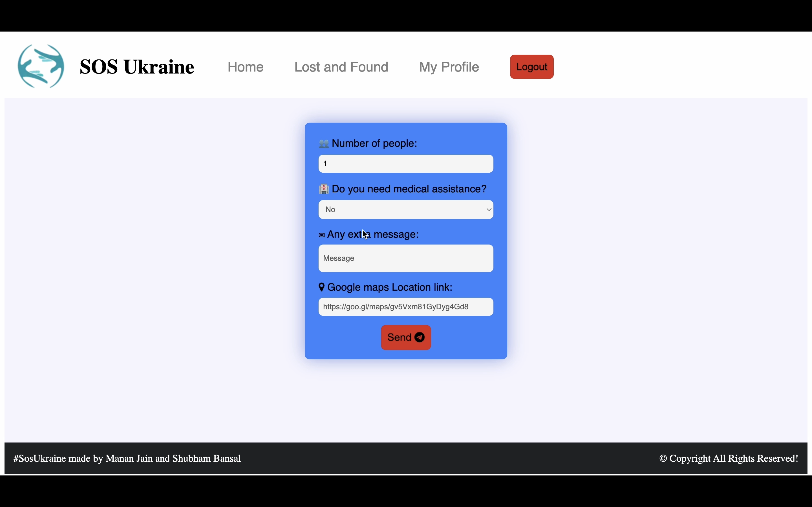Click the chevron arrow of the medical dropdown
This screenshot has height=507, width=812.
[x=489, y=210]
